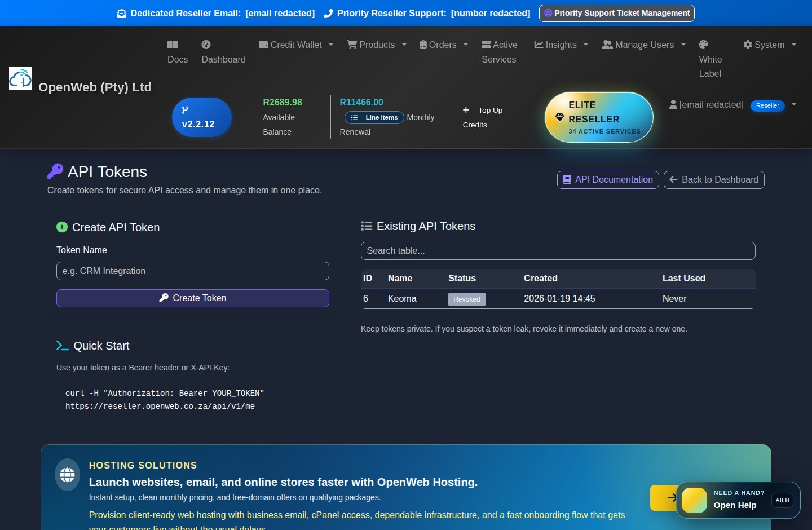
Task: Open the Docs menu item
Action: [178, 52]
